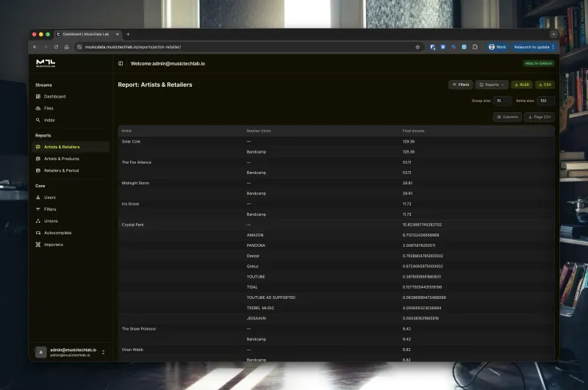
Task: Select the Crystal Park artist cell
Action: click(x=133, y=225)
